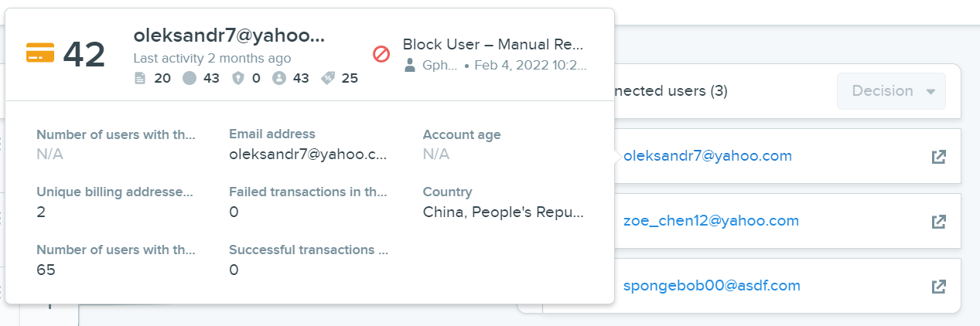
Task: Click the orange credit card icon
Action: [x=40, y=53]
